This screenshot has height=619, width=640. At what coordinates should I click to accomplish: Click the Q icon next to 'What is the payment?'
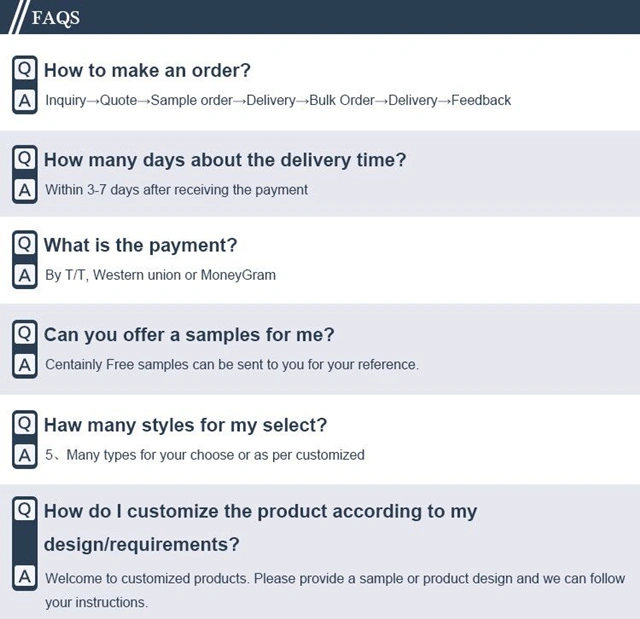pos(24,244)
